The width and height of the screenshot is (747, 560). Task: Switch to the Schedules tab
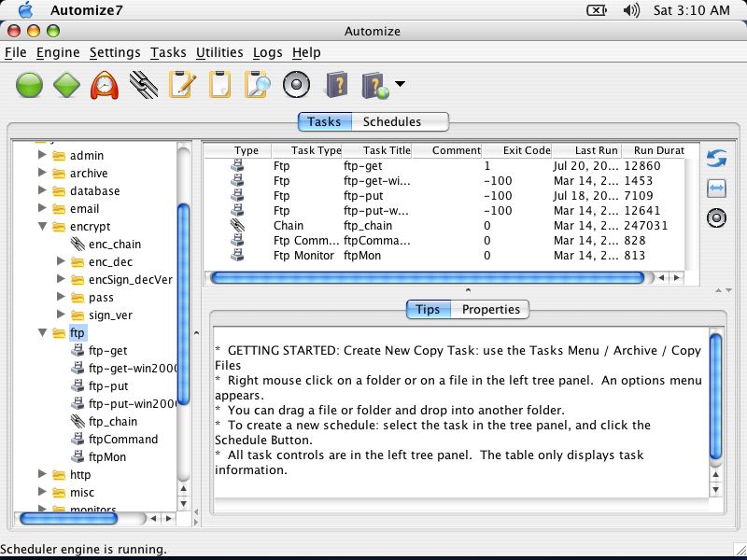coord(401,122)
